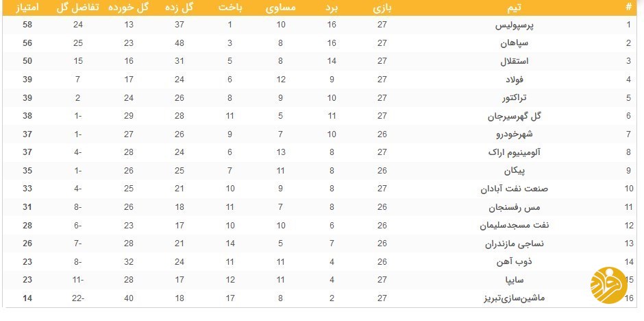
Task: Click the گل زده column header
Action: (x=179, y=8)
